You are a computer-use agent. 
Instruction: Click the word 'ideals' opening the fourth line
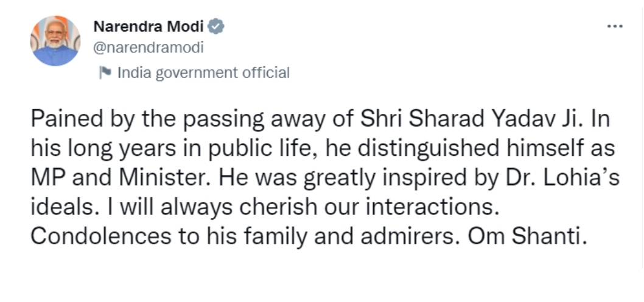(x=63, y=208)
